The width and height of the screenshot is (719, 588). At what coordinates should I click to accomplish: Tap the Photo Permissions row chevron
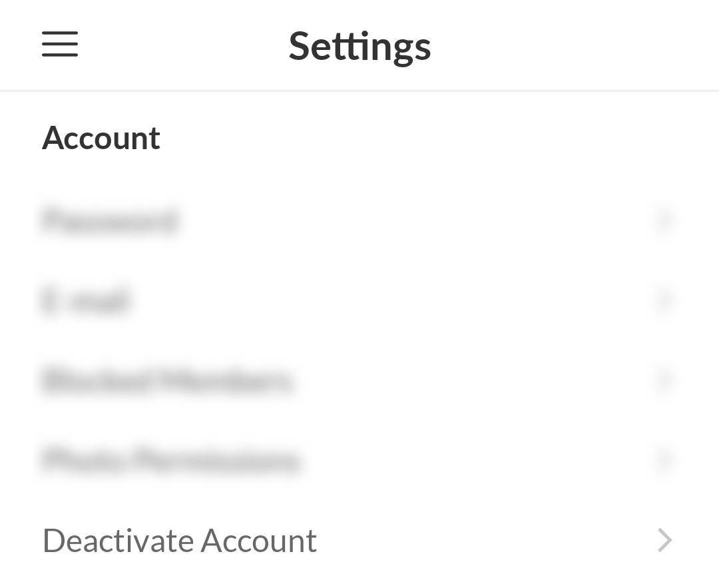click(x=664, y=460)
